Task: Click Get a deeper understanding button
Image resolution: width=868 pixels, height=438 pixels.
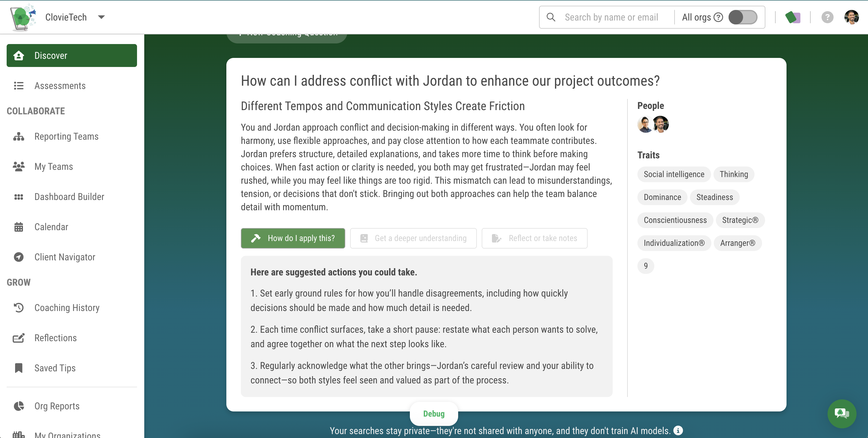Action: click(413, 238)
